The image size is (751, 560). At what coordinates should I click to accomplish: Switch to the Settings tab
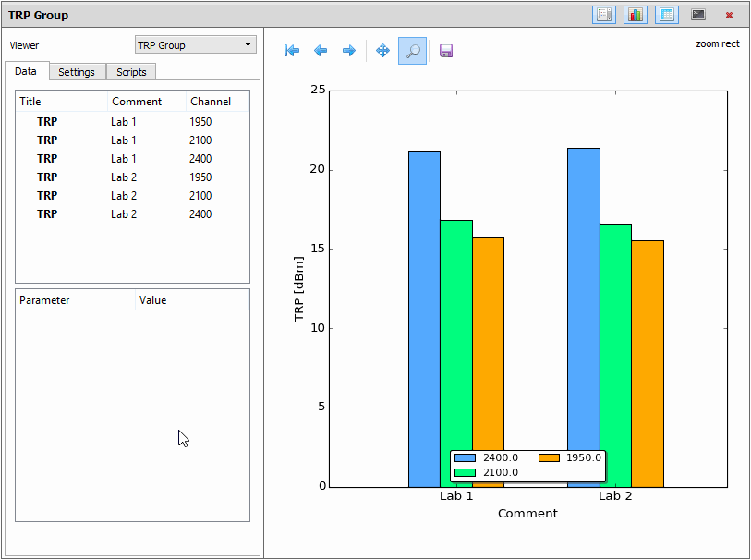[x=77, y=71]
